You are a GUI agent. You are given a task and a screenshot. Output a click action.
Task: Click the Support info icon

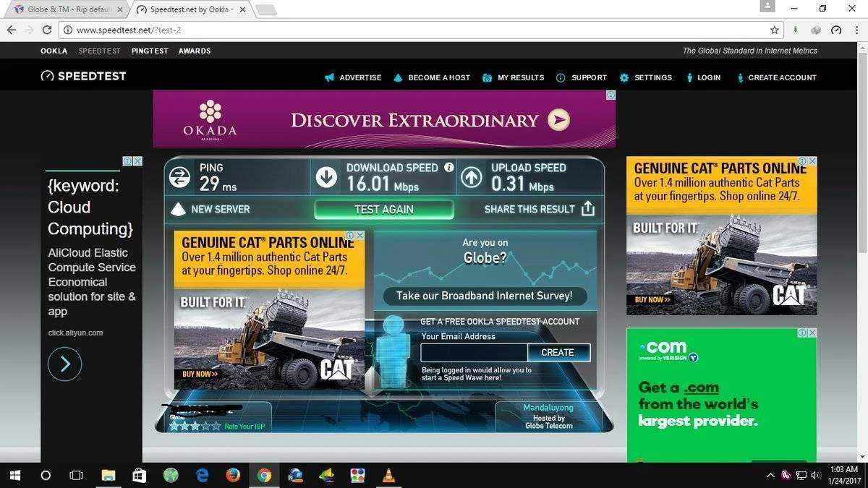click(561, 77)
